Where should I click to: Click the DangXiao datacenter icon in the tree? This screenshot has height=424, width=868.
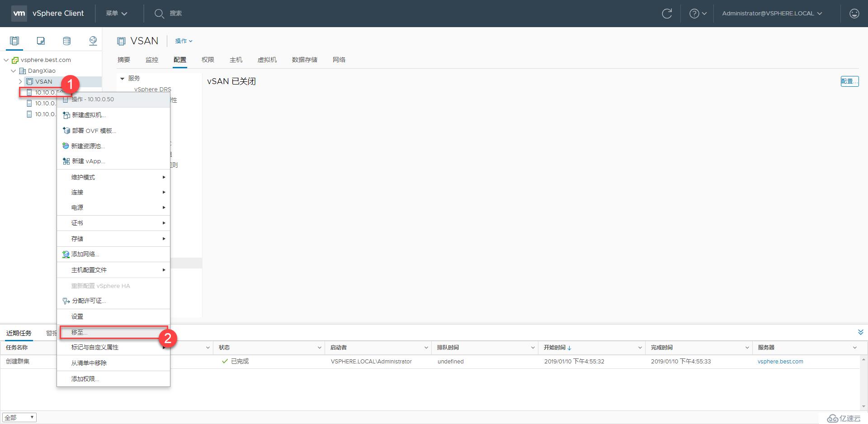[23, 71]
